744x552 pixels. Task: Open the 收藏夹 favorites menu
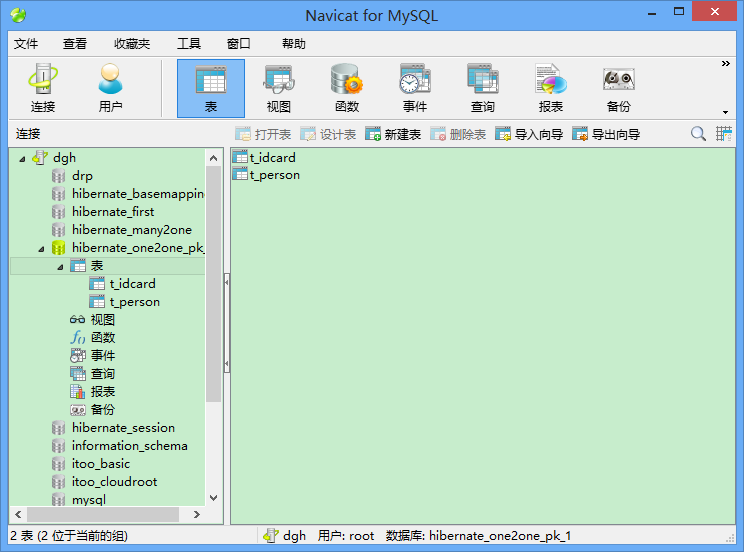[x=132, y=44]
